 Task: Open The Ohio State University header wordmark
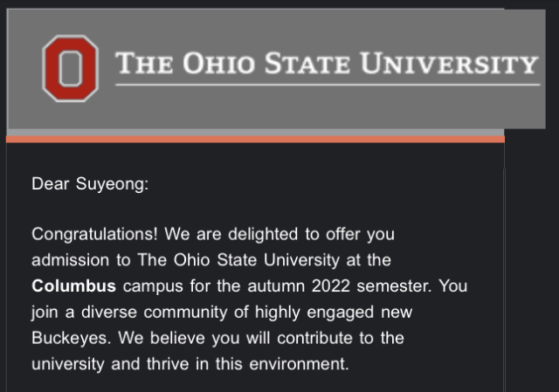coord(327,64)
